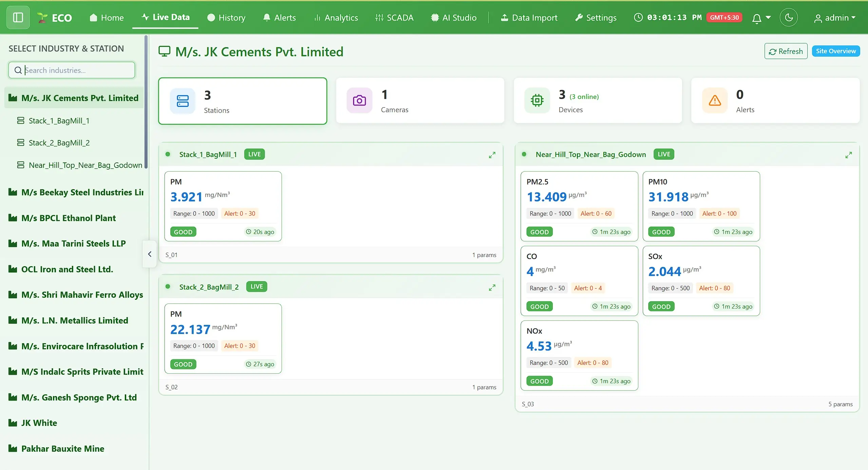Viewport: 868px width, 470px height.
Task: Open M/s. Envirocare Infrasolution industry
Action: [x=75, y=346]
